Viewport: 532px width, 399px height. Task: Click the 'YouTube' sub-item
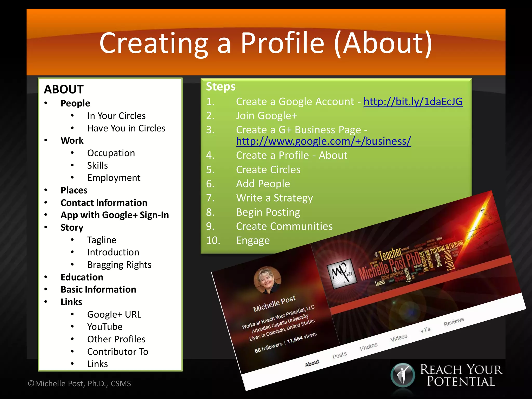click(x=105, y=327)
